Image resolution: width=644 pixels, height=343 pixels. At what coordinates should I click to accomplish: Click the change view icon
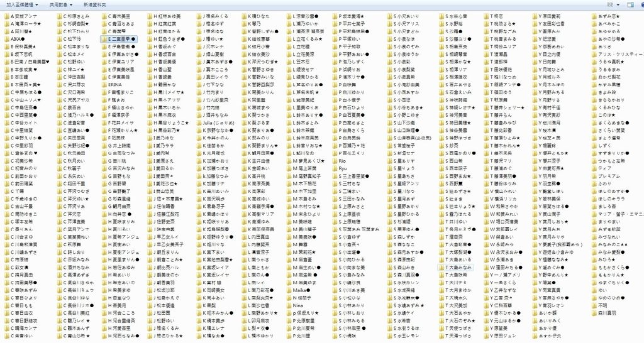610,5
